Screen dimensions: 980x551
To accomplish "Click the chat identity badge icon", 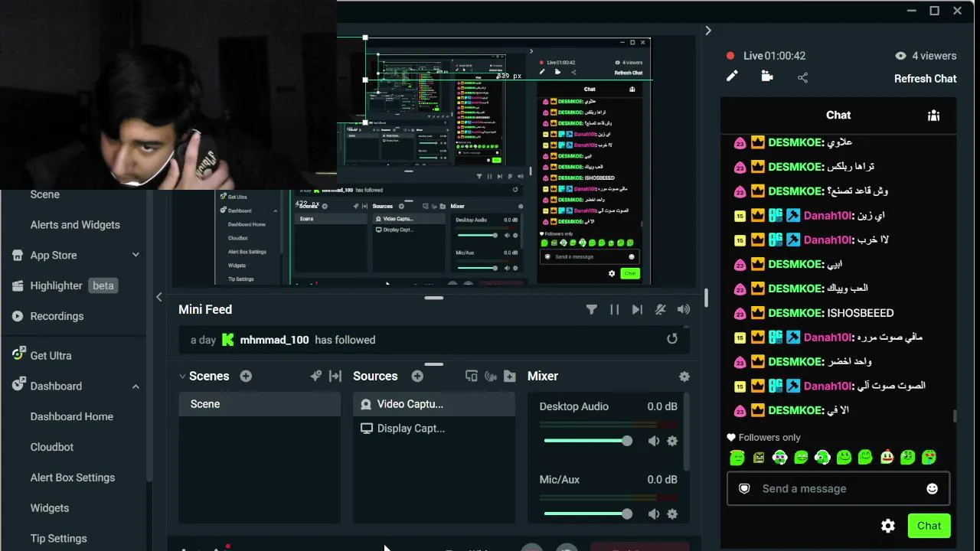I will pyautogui.click(x=744, y=488).
